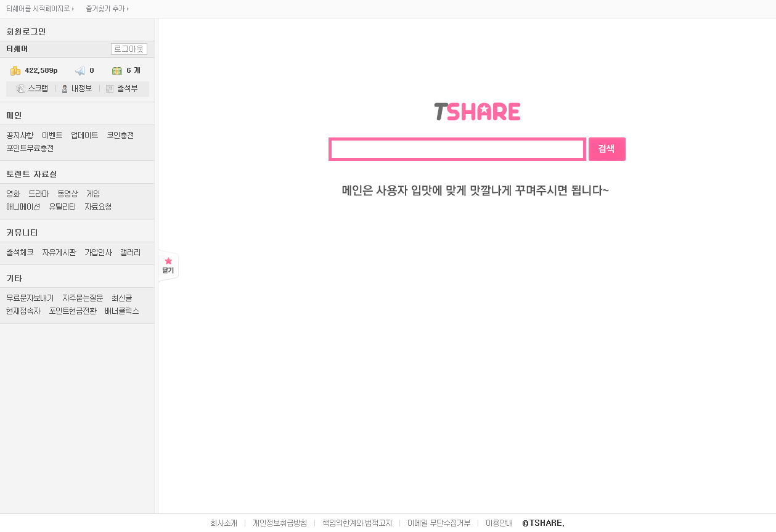Viewport: 776px width, 532px height.
Task: Open 배너클릭스 banner clicks link
Action: click(122, 311)
